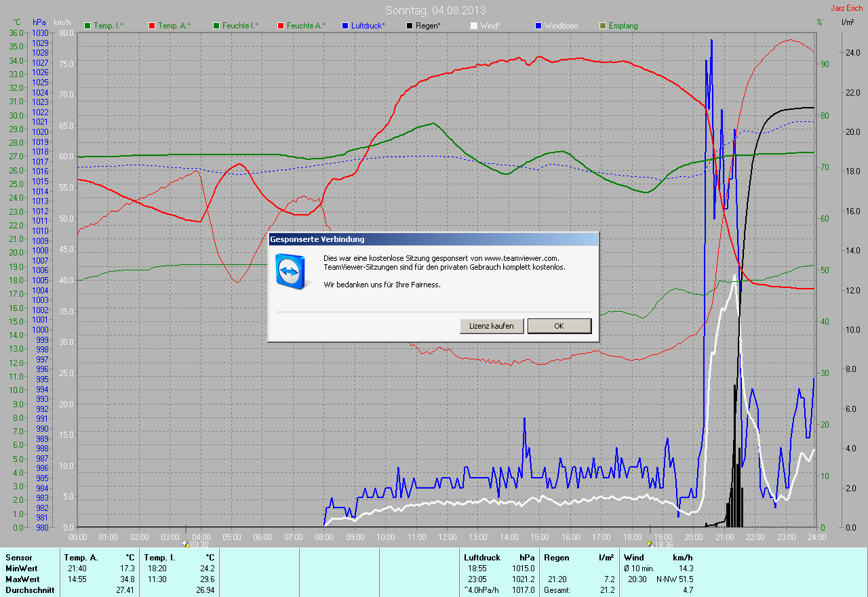Click the Temp. I.* legend label

click(108, 26)
